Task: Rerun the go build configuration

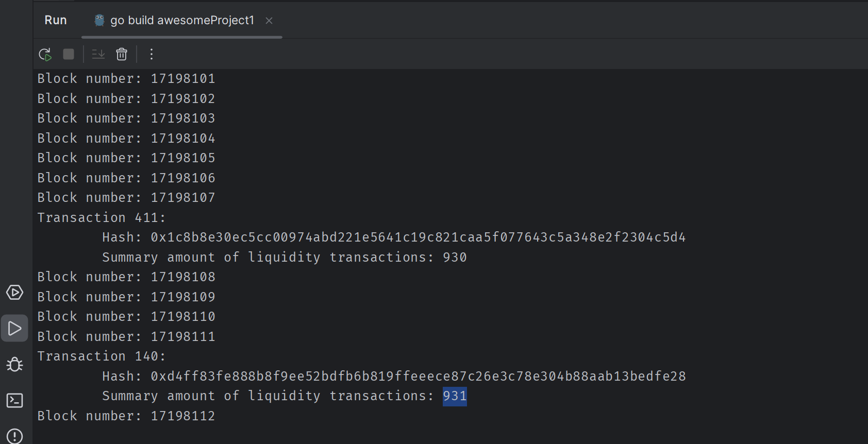Action: 45,54
